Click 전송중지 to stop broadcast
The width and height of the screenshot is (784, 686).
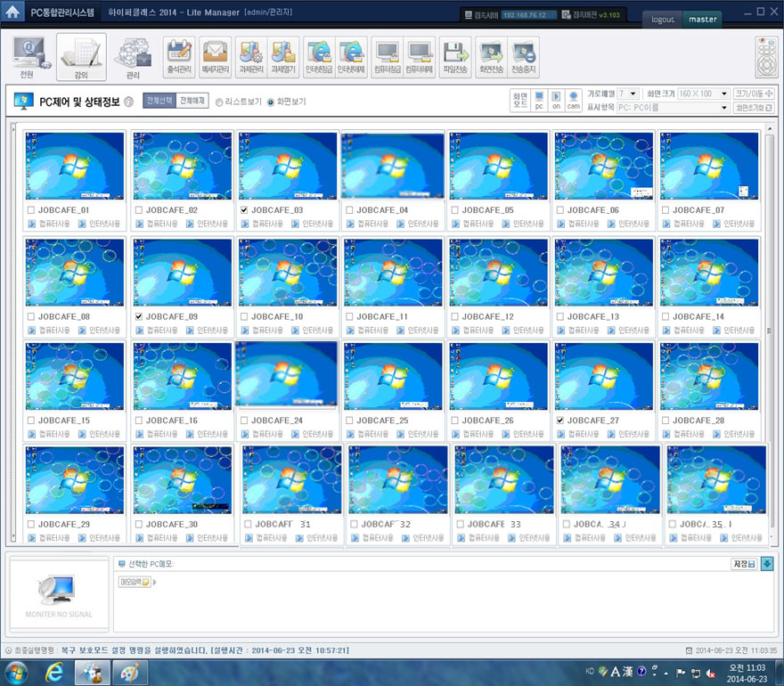523,56
